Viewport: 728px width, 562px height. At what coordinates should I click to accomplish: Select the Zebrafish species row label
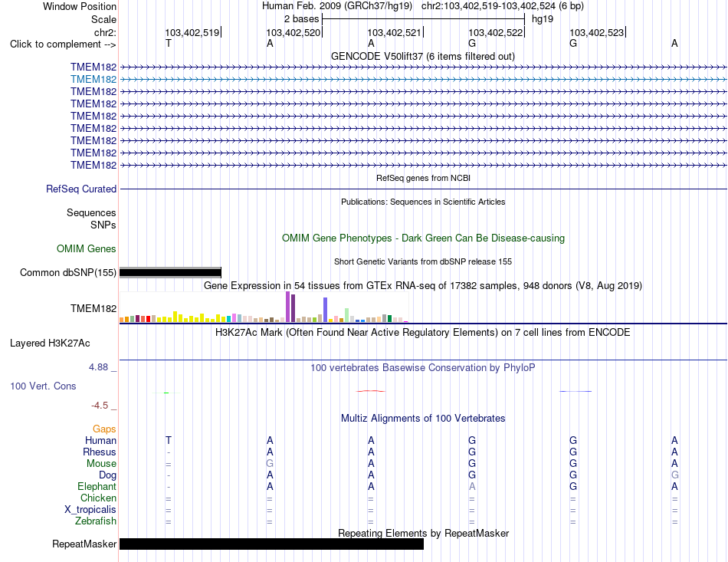pyautogui.click(x=96, y=521)
